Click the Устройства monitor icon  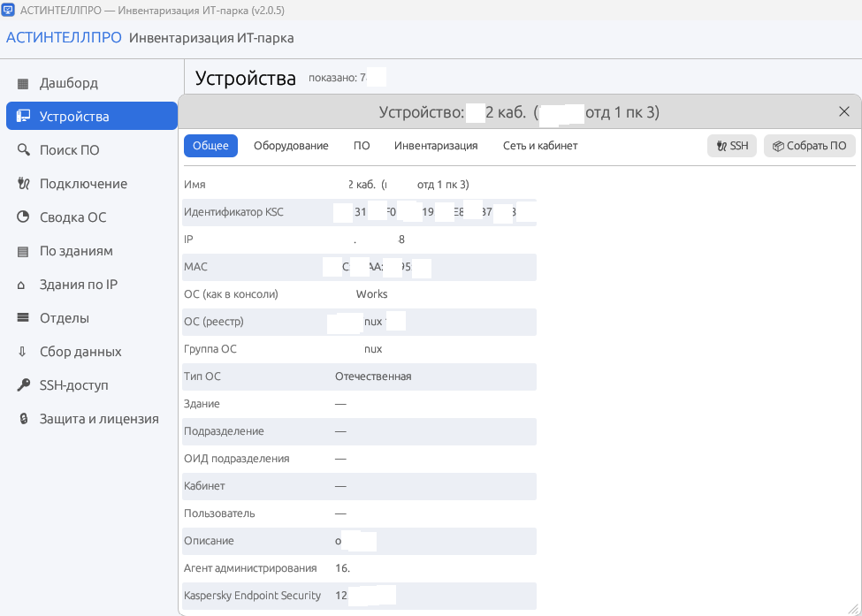coord(22,117)
